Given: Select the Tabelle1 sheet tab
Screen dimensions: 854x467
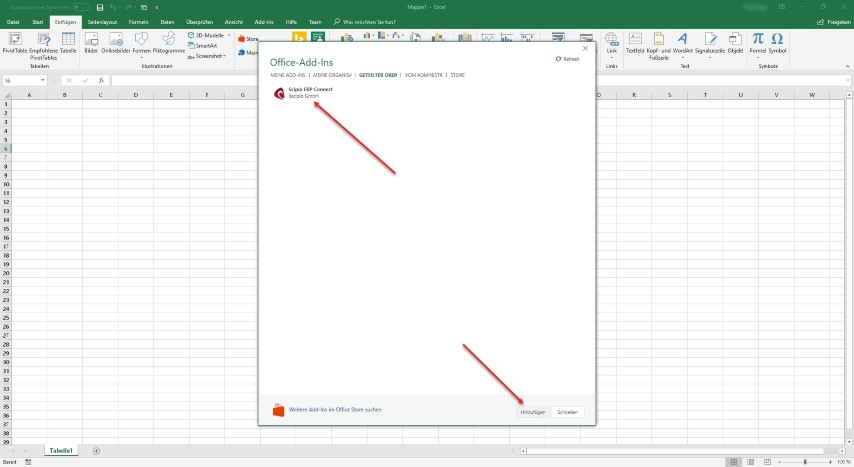Looking at the screenshot, I should point(61,451).
